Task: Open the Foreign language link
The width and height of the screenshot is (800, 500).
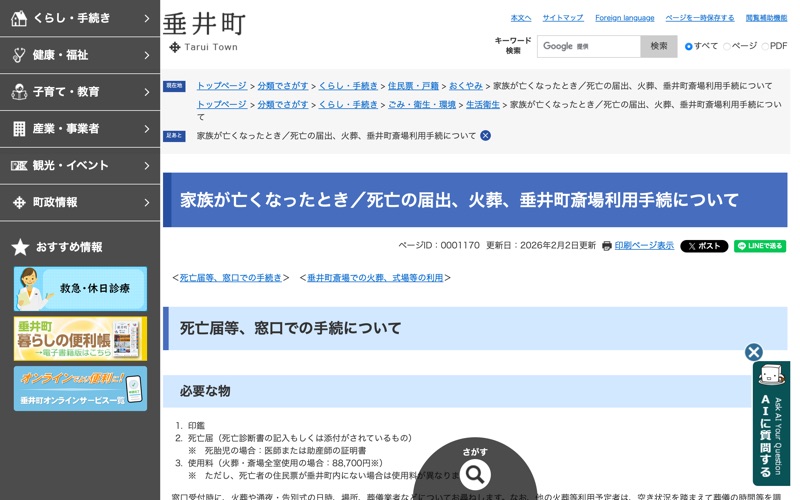Action: tap(624, 18)
